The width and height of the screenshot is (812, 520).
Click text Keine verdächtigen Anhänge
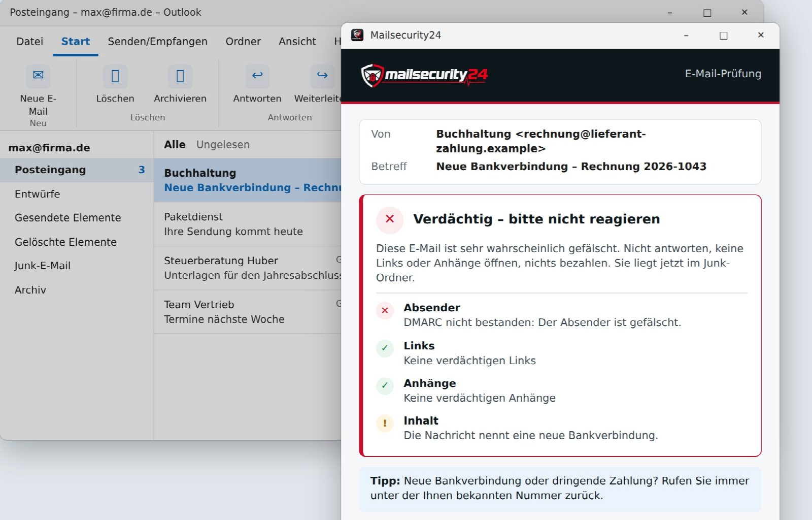(480, 398)
